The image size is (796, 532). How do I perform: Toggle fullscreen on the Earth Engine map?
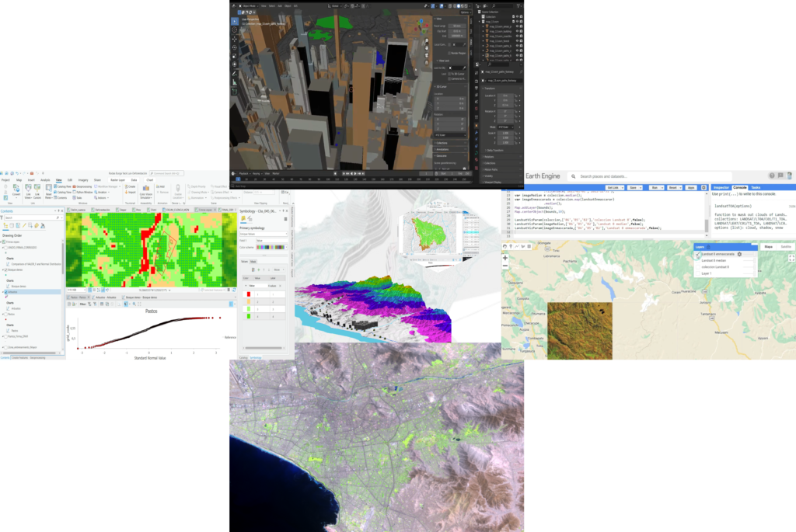(x=791, y=257)
